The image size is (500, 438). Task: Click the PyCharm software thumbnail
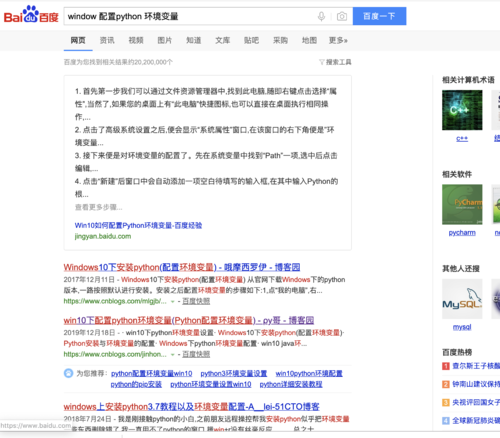(x=462, y=204)
